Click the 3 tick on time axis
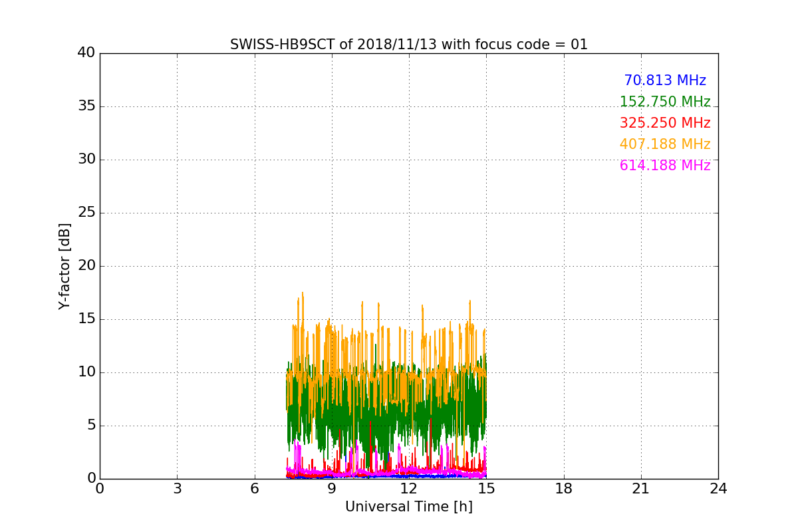798x532 pixels. tap(177, 489)
